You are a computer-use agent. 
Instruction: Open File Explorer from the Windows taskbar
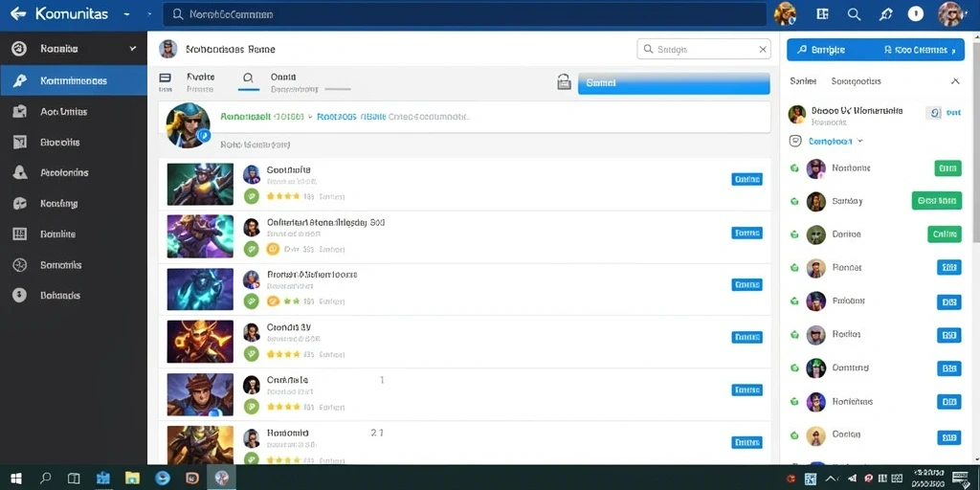click(132, 479)
